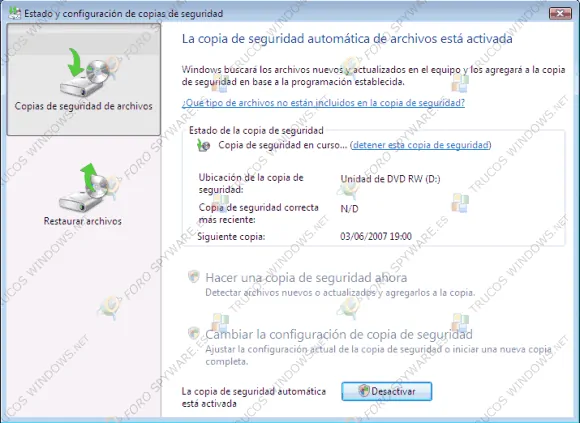The height and width of the screenshot is (423, 580).
Task: Click the backup drive icon with down arrow
Action: (x=84, y=72)
